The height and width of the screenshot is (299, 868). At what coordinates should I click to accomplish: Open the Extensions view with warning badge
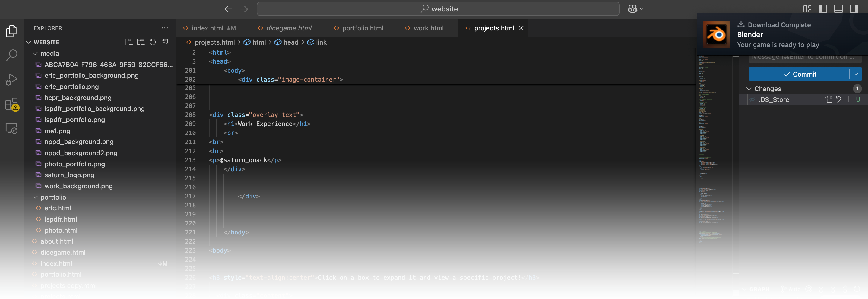click(x=11, y=104)
